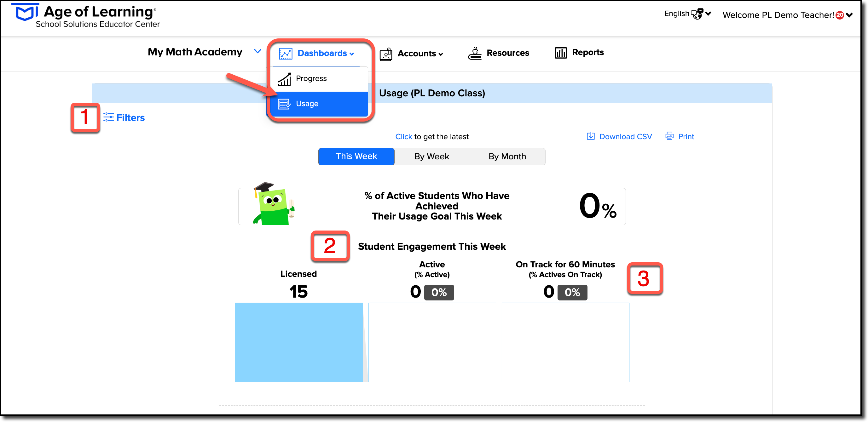The image size is (868, 422).
Task: Click the Accounts icon
Action: [386, 54]
